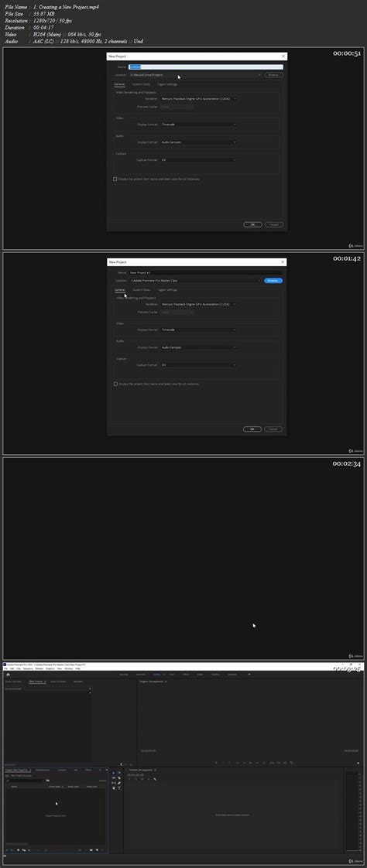The width and height of the screenshot is (367, 868).
Task: Select the Slip tool
Action: click(114, 783)
